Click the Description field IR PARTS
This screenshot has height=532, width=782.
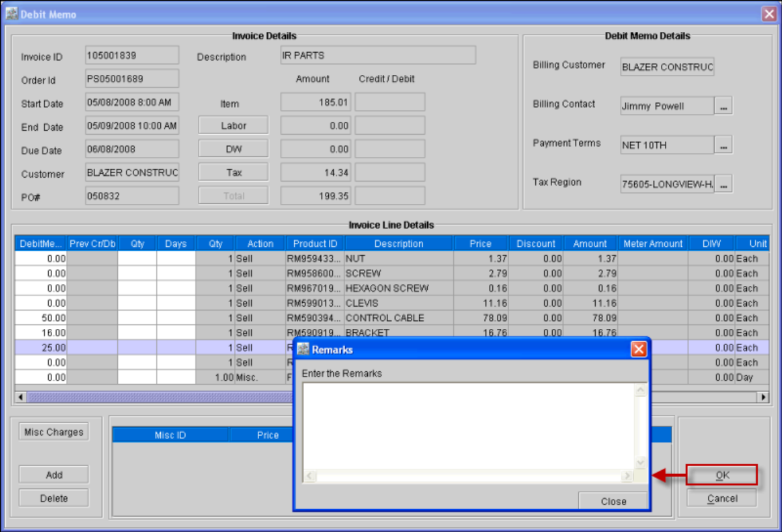tap(378, 55)
